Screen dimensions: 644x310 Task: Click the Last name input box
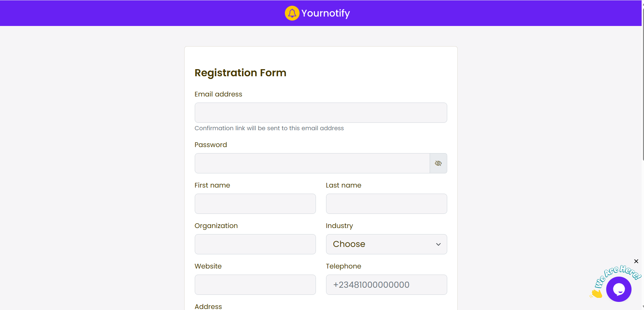click(386, 204)
